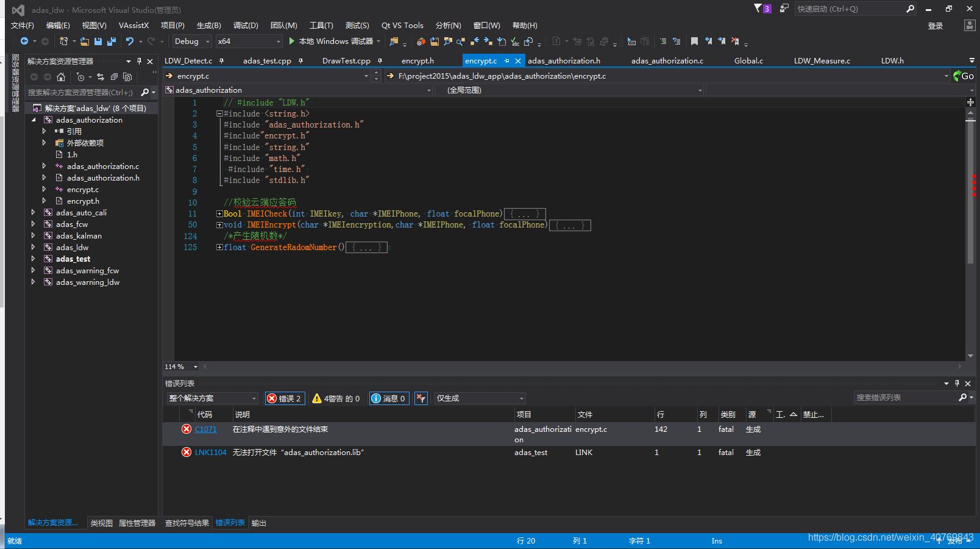The width and height of the screenshot is (980, 549).
Task: Click the Save All toolbar icon
Action: tap(112, 41)
